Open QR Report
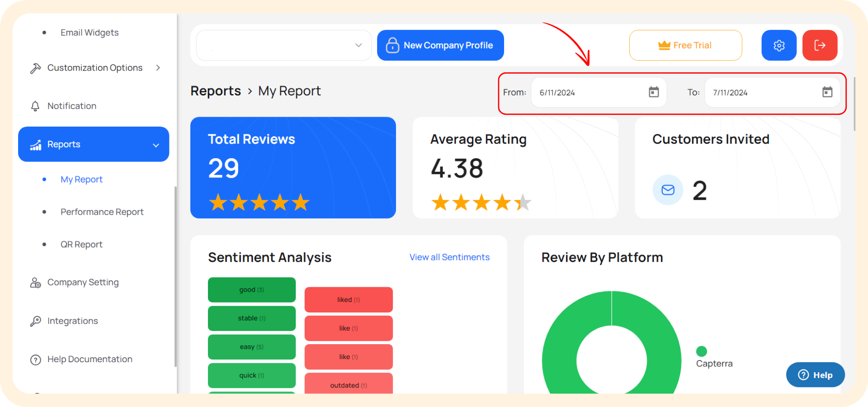868x407 pixels. (81, 245)
